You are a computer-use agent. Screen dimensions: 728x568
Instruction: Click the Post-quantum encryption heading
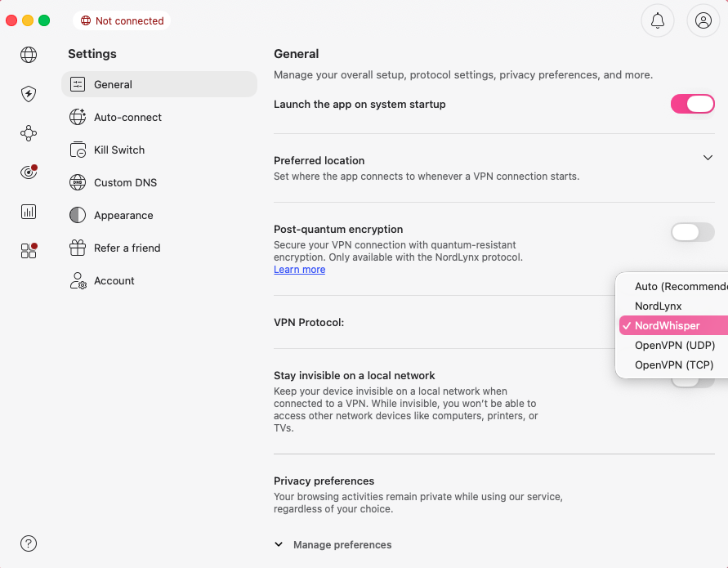338,229
